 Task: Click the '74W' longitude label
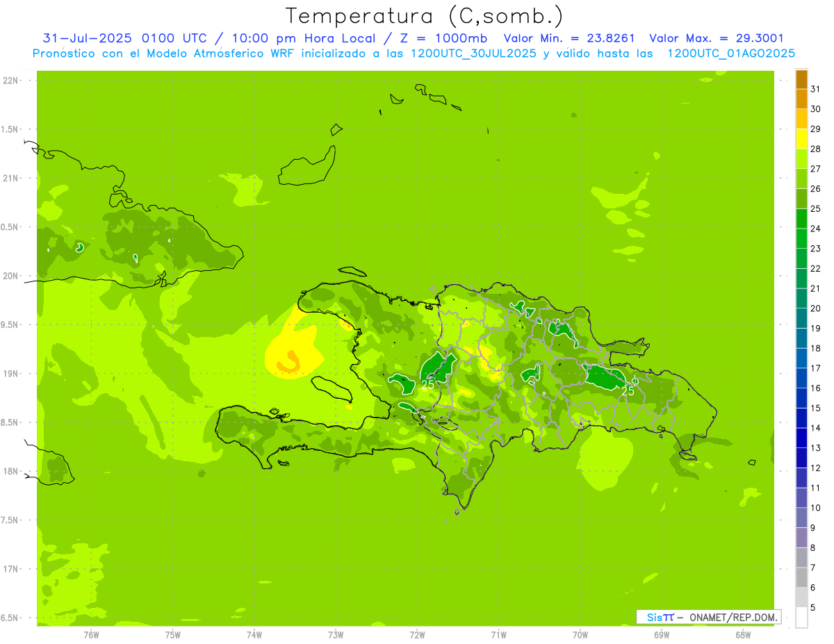pos(254,635)
